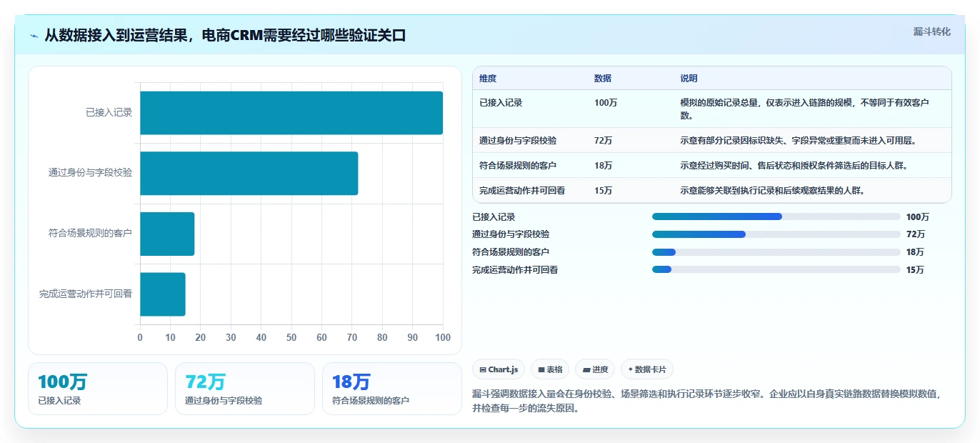Viewport: 980px width, 443px height.
Task: Click the lightning icon before the page title
Action: pos(34,36)
